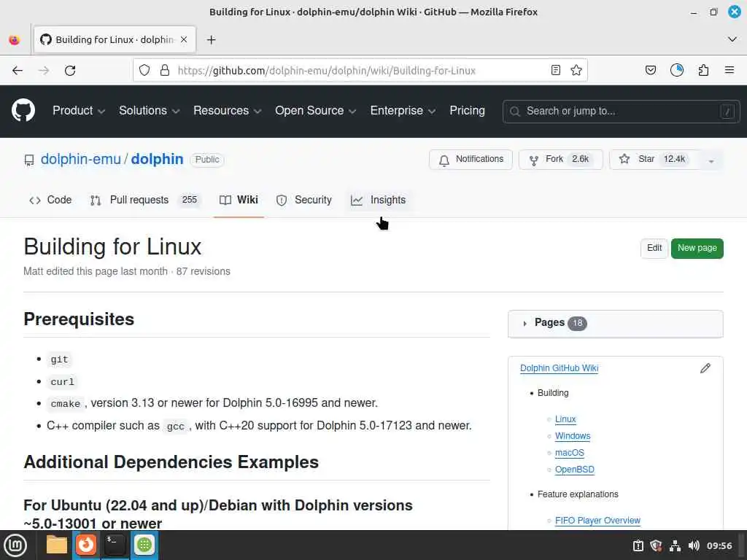Viewport: 747px width, 560px height.
Task: Open the OpenBSD building link
Action: click(575, 469)
